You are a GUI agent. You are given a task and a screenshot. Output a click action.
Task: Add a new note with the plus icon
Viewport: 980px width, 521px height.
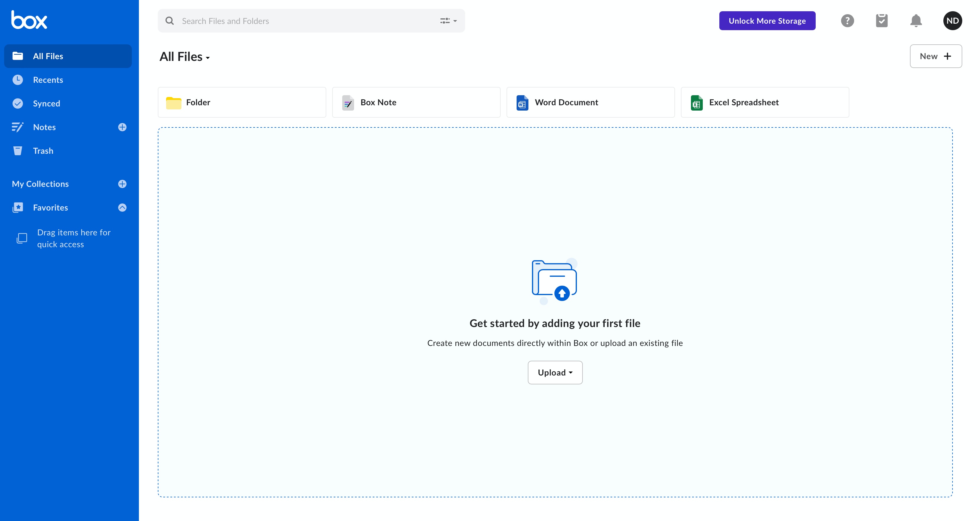[x=122, y=127]
